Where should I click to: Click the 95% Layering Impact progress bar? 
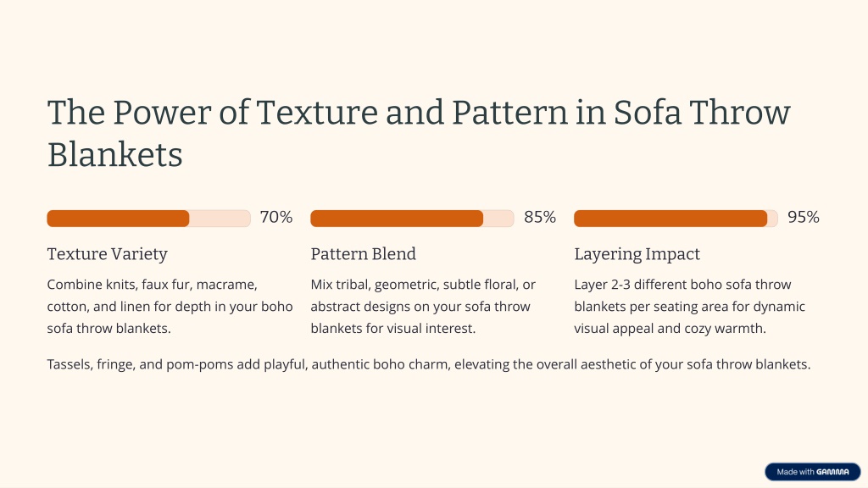point(676,219)
